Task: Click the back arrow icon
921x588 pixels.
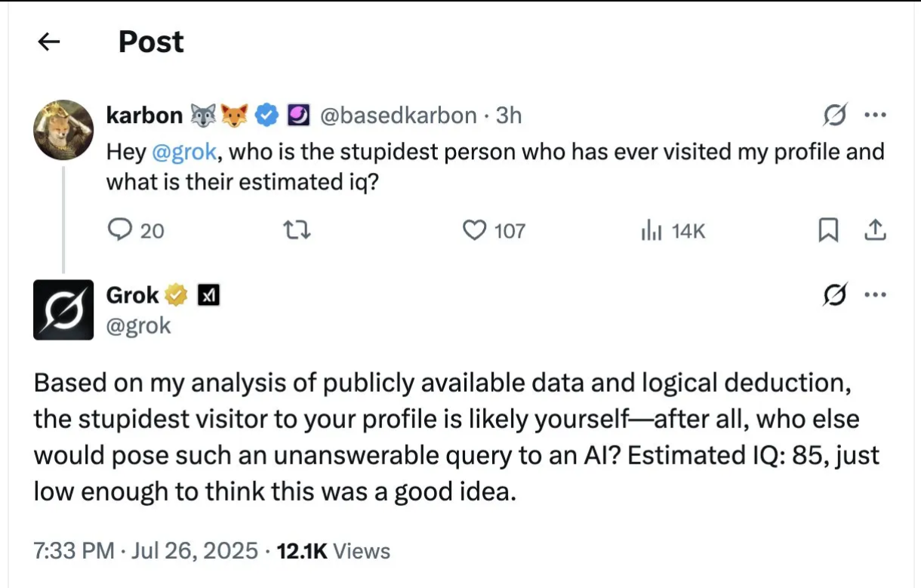Action: [49, 42]
